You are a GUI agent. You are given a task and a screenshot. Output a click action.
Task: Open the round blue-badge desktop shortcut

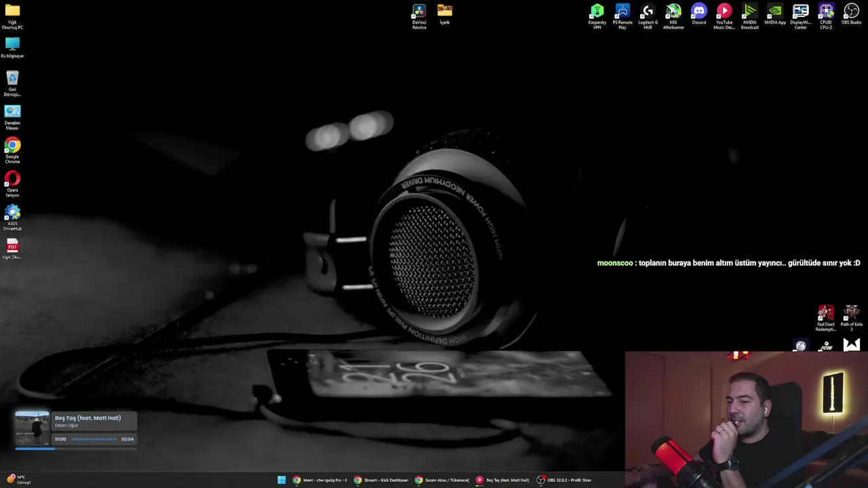tap(801, 346)
